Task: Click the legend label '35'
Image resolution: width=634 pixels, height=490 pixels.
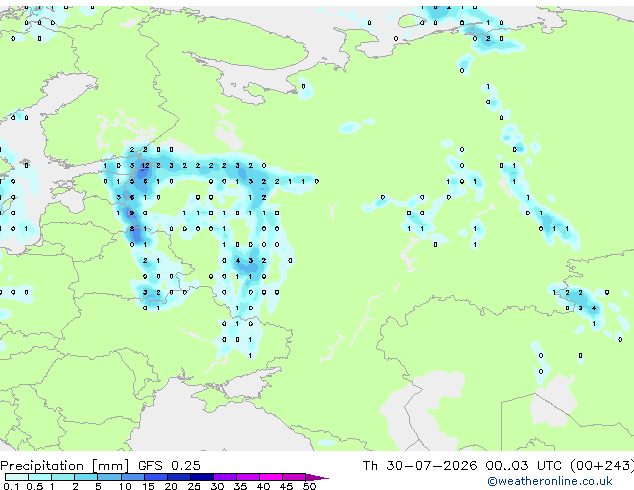Action: point(240,486)
